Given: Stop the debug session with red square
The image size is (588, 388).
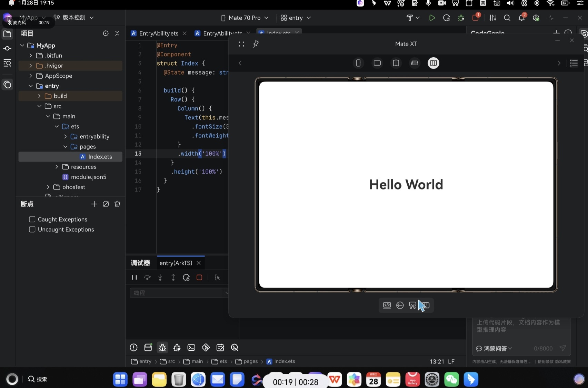Looking at the screenshot, I should click(x=199, y=278).
